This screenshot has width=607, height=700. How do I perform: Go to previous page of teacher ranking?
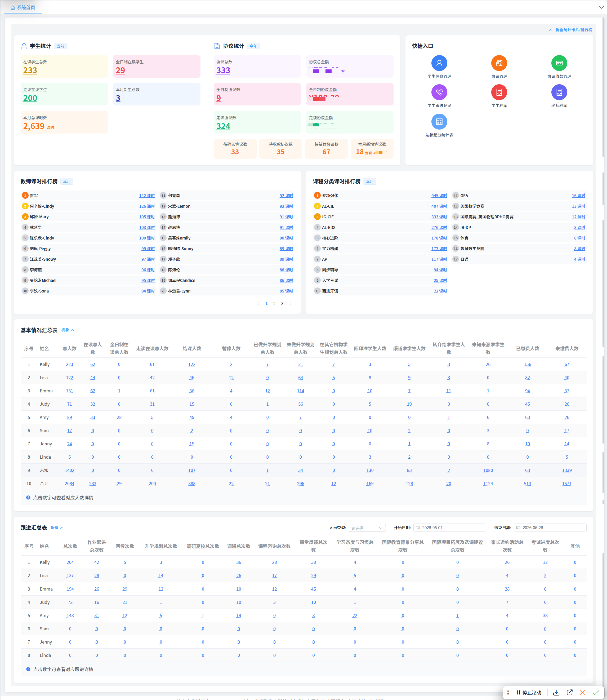(x=258, y=303)
